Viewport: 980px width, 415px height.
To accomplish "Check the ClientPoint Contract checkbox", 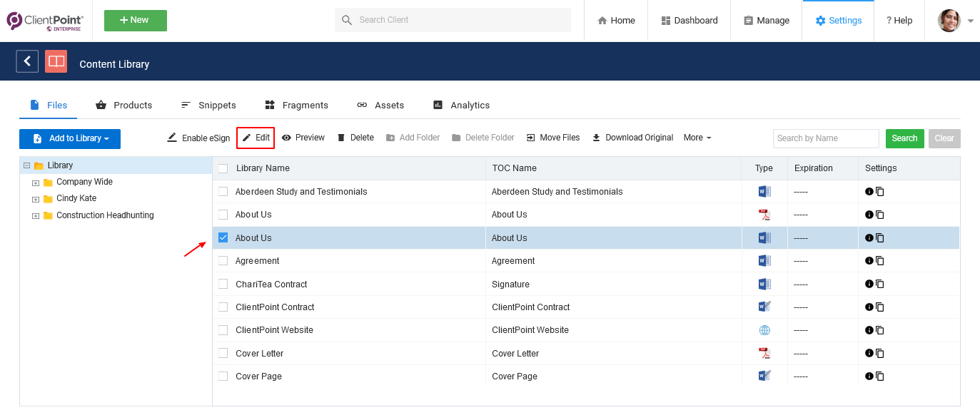I will tap(223, 307).
